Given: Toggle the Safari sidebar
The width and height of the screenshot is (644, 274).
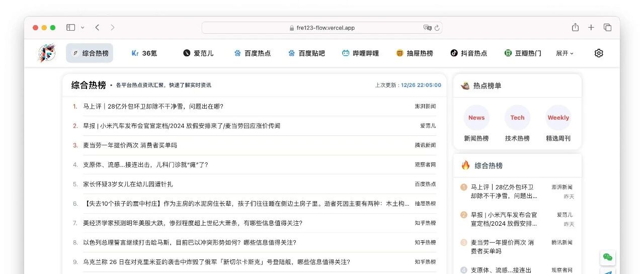Looking at the screenshot, I should tap(70, 28).
